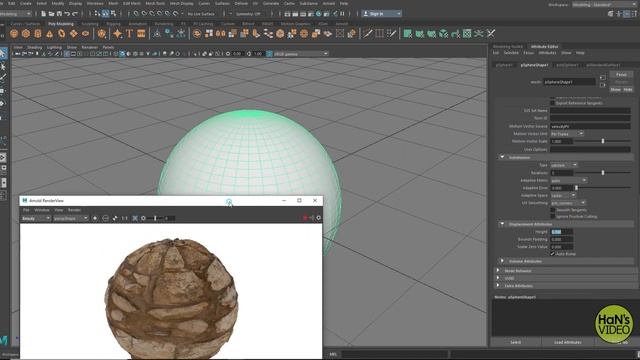Toggle Attribute Editor sidebar icon top-right
Viewport: 640px width, 360px height.
click(x=627, y=13)
